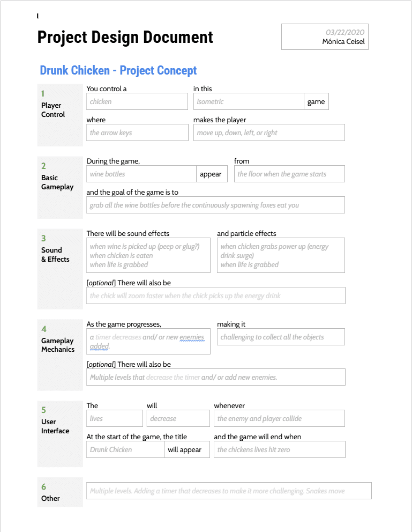Select the 'isometric' game type field

pos(249,101)
